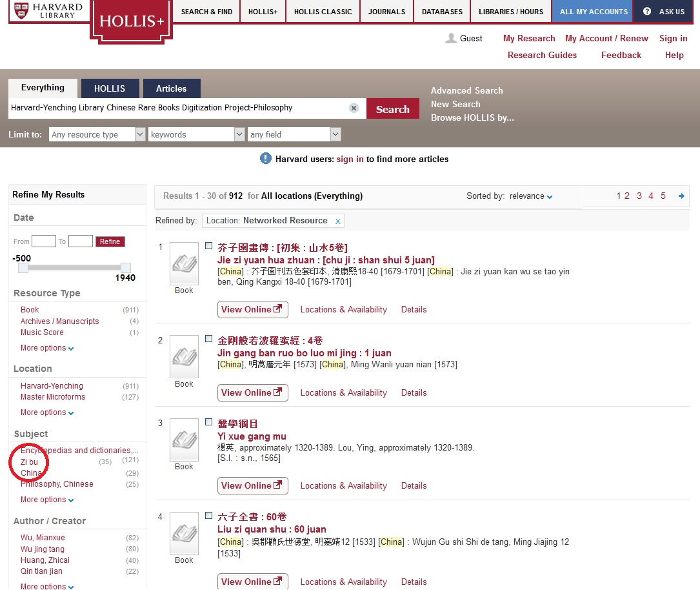The height and width of the screenshot is (590, 700).
Task: Filter by author Wu, Mianxue
Action: click(x=43, y=538)
